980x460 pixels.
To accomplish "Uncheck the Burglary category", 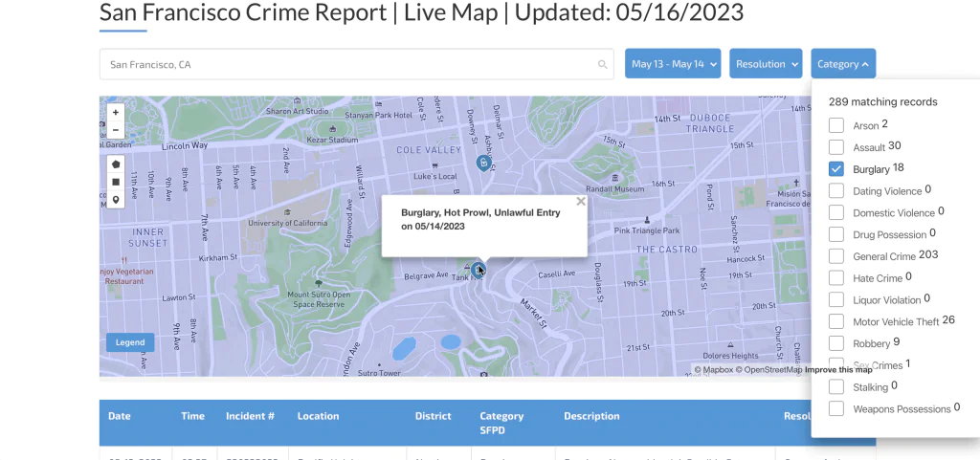I will [x=836, y=169].
